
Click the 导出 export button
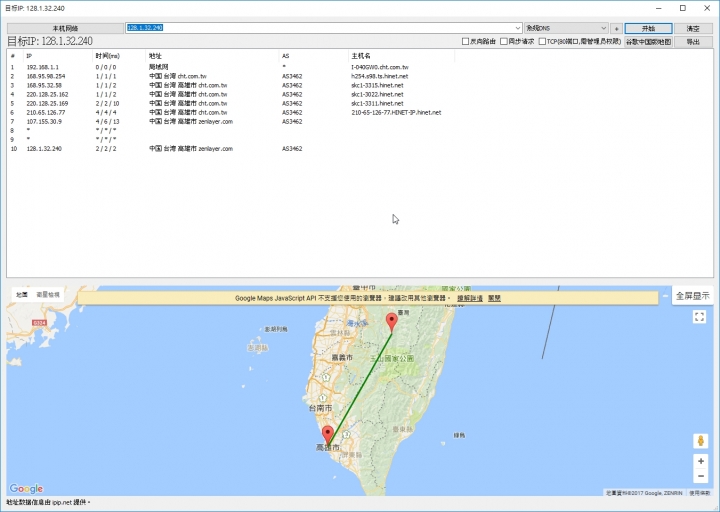(x=693, y=42)
